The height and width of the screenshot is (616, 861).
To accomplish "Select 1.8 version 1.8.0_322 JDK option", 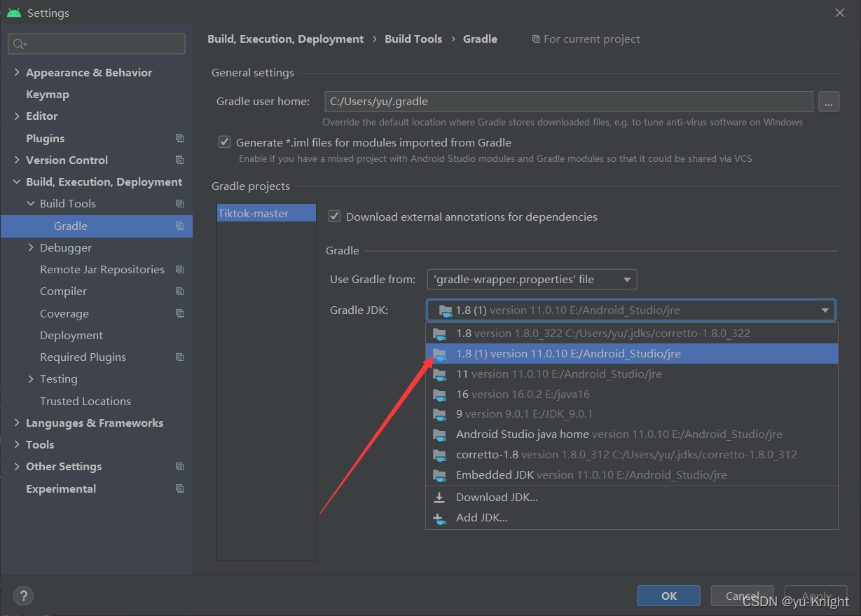I will (x=632, y=334).
